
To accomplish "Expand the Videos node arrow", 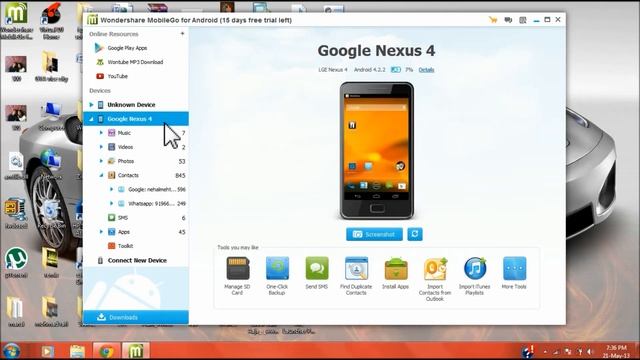I will pyautogui.click(x=101, y=147).
